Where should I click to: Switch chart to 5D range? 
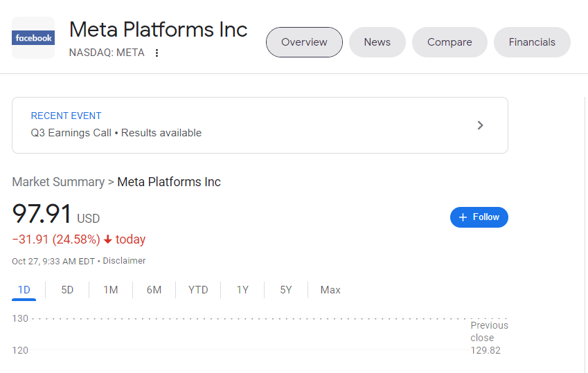coord(67,290)
